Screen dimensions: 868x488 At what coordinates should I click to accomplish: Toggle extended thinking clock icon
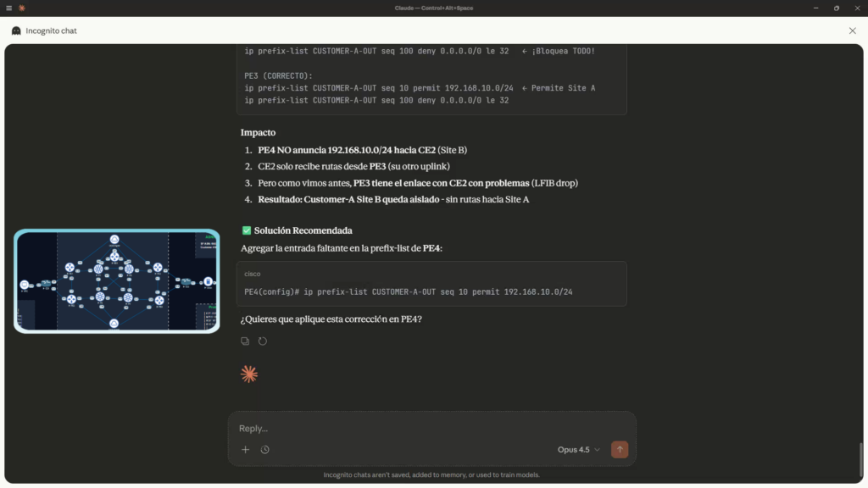265,450
